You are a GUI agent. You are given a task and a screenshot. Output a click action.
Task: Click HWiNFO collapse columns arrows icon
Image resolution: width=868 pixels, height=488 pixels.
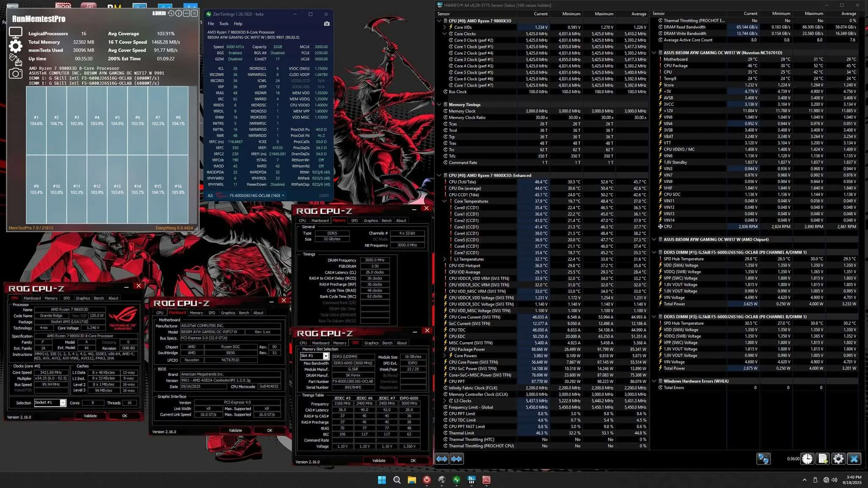pyautogui.click(x=456, y=459)
